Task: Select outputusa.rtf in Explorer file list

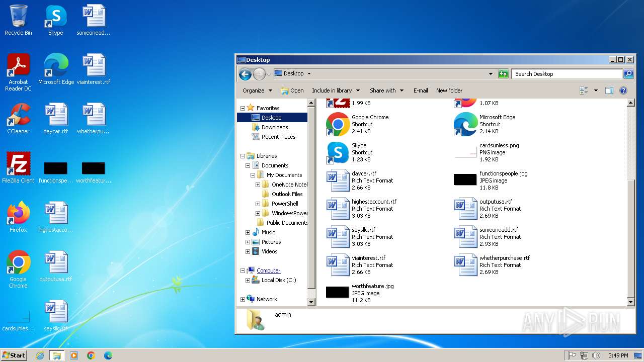Action: click(488, 209)
